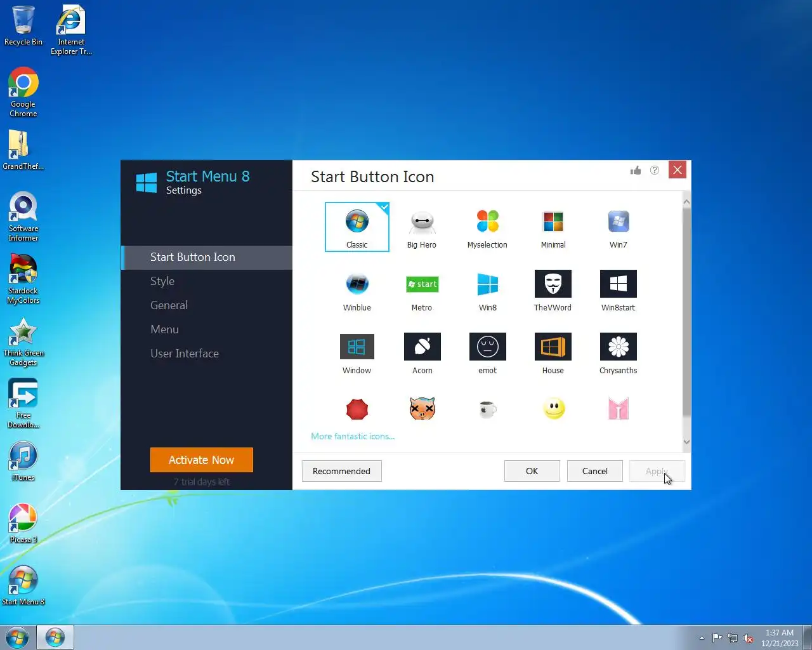Click the Windows Start orb on taskbar
This screenshot has height=650, width=812.
(17, 637)
